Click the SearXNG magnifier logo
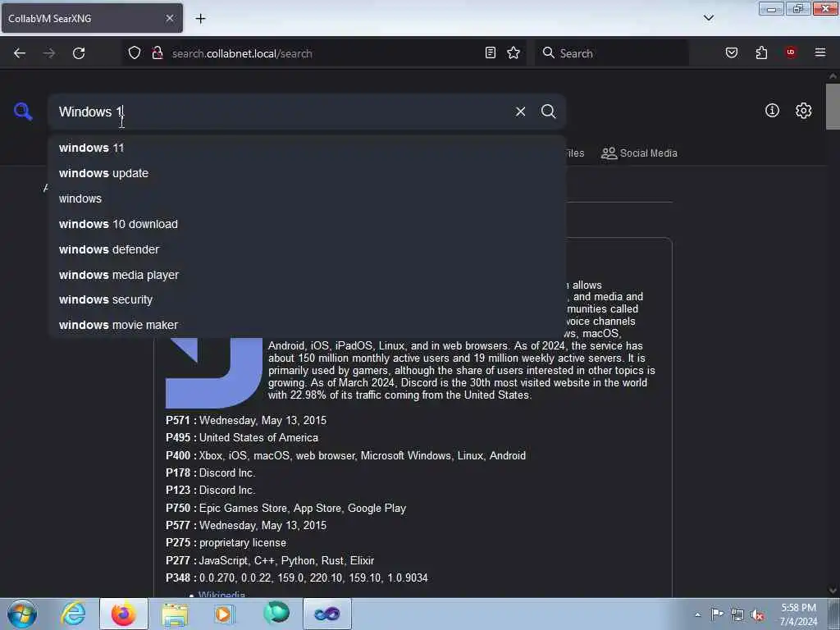840x630 pixels. [x=23, y=111]
